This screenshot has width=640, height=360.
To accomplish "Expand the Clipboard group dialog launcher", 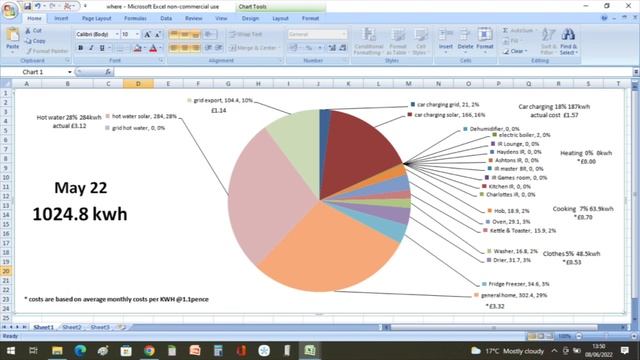I will [68, 60].
